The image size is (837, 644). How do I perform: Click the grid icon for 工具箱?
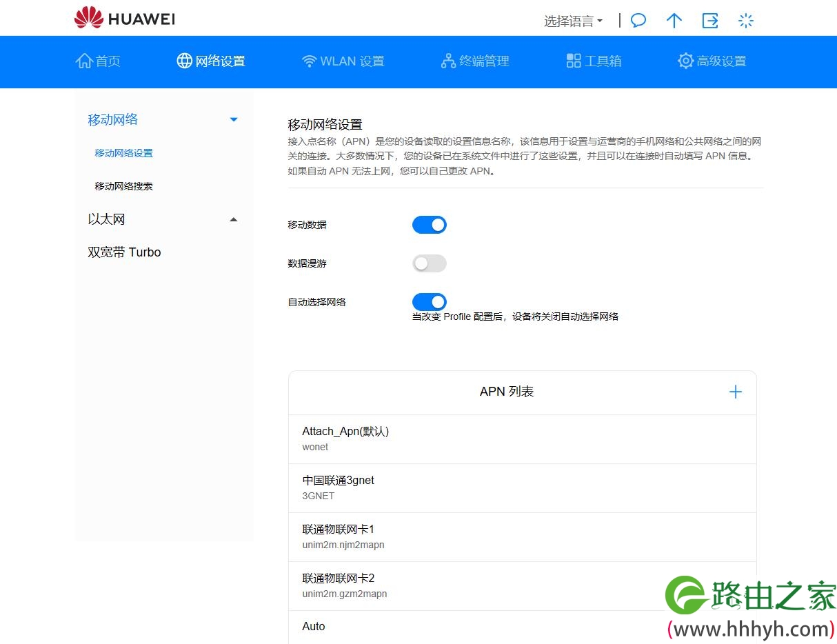[574, 61]
